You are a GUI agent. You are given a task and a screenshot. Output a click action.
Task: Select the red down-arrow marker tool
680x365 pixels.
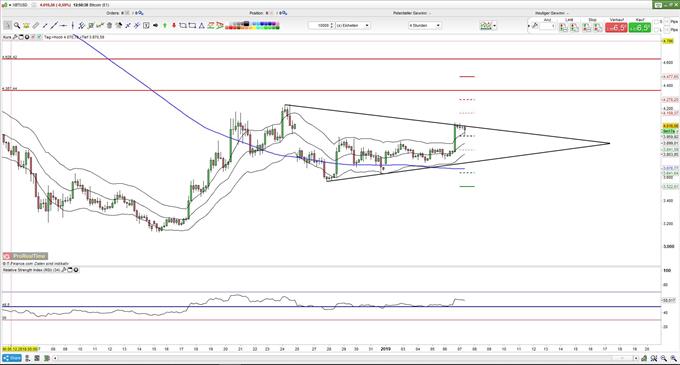[174, 25]
